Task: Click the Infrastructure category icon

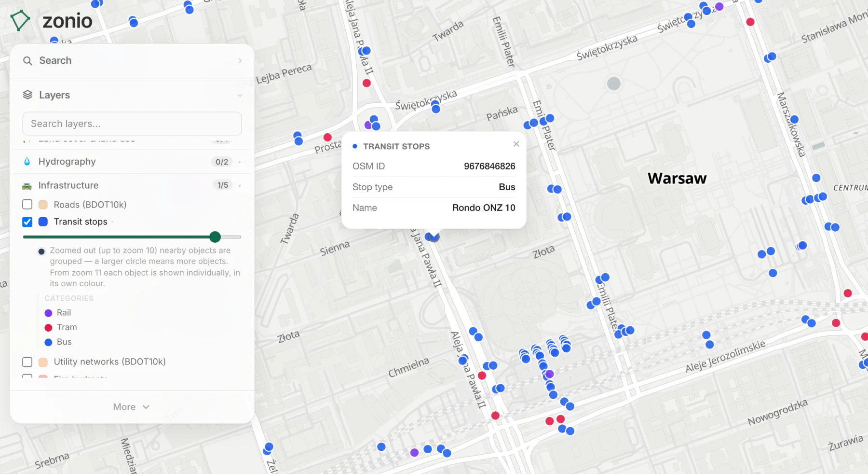Action: [27, 186]
